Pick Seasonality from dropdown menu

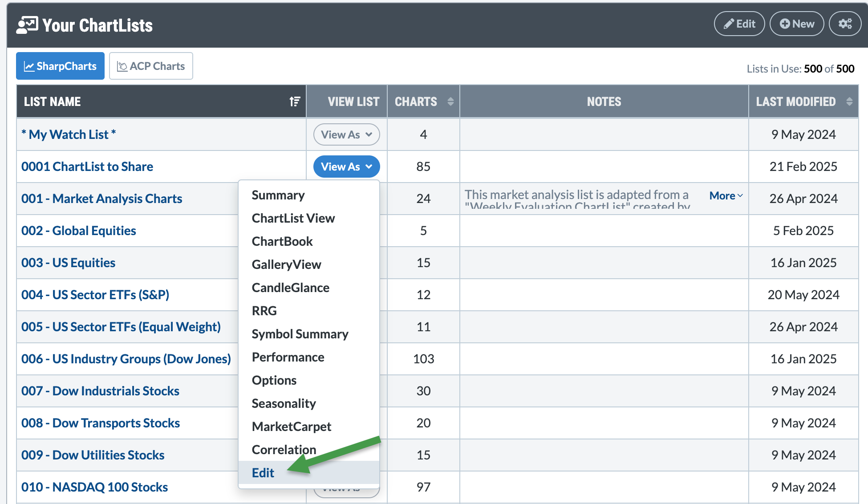[x=284, y=403]
